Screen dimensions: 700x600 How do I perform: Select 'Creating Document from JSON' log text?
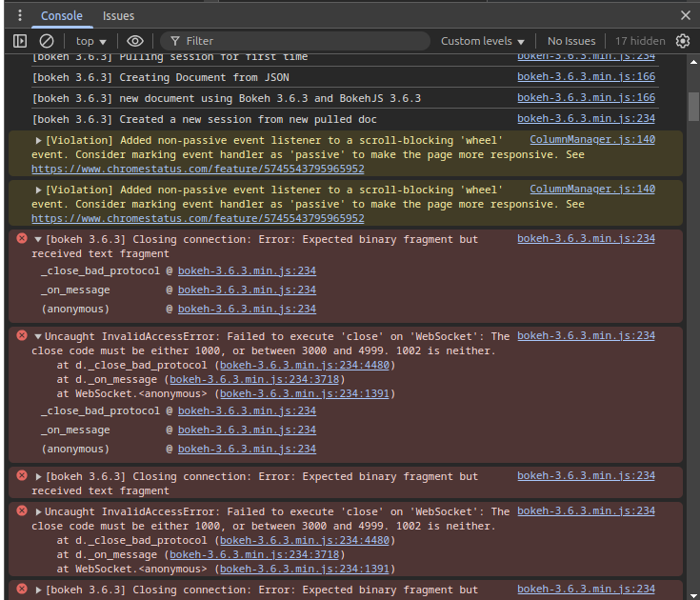click(x=204, y=78)
